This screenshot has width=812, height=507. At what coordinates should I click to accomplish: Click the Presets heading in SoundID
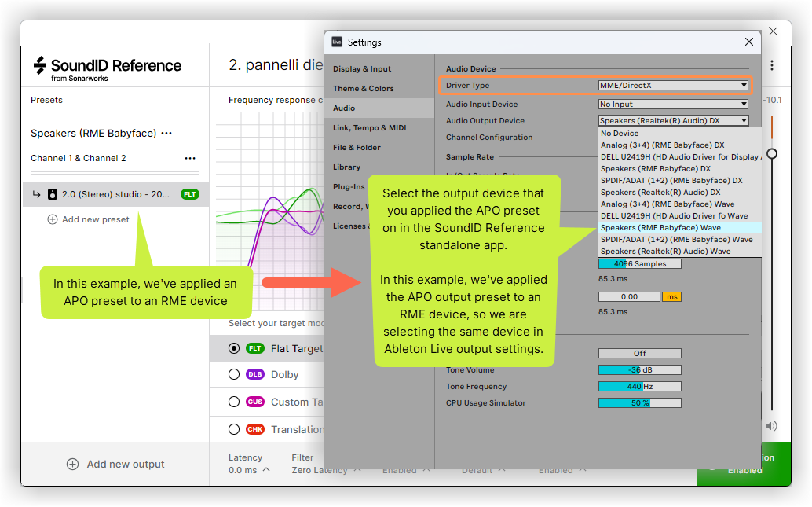46,100
